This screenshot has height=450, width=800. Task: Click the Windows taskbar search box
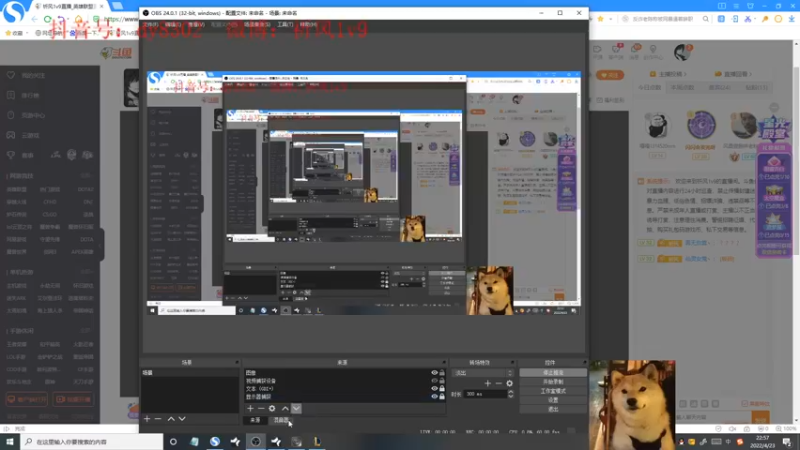point(92,442)
